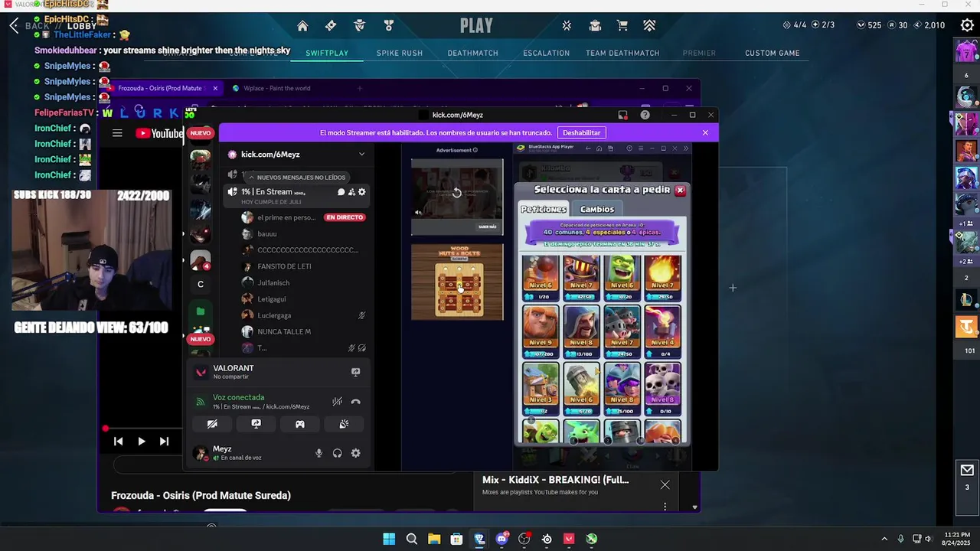980x551 pixels.
Task: Open YouTube hamburger menu
Action: 117,133
